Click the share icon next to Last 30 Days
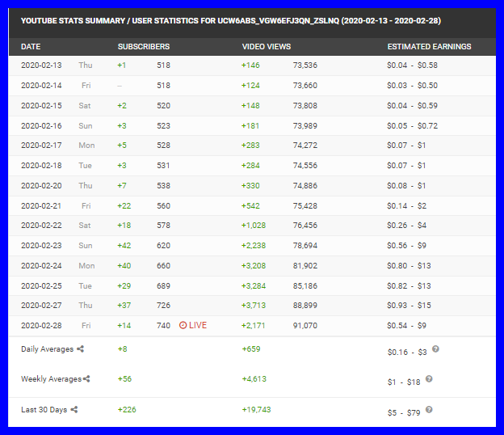504x435 pixels. (x=74, y=410)
